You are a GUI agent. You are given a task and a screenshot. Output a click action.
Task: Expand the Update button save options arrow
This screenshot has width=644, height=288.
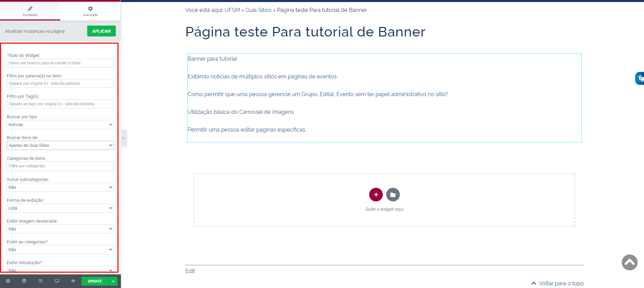click(113, 281)
